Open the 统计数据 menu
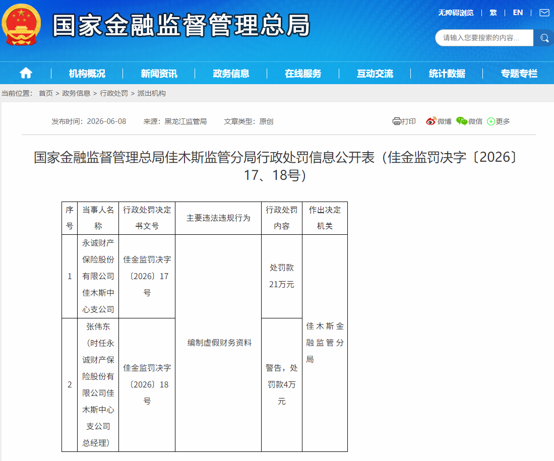The image size is (554, 461). (447, 73)
